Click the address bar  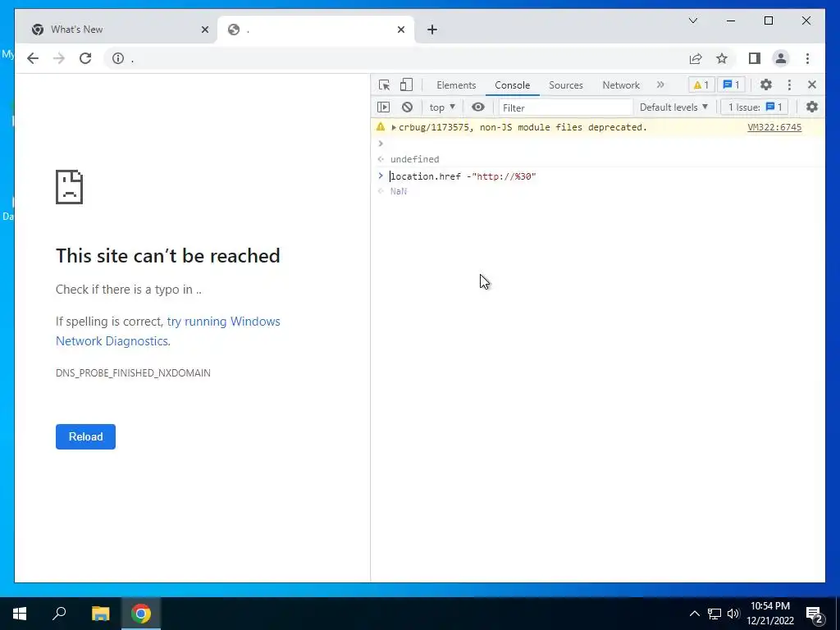[x=396, y=58]
